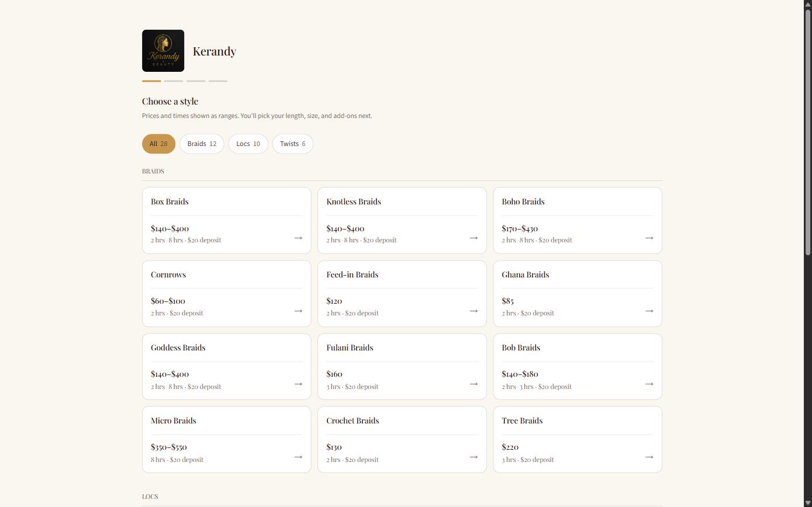Viewport: 812px width, 507px height.
Task: Click the arrow on the Boho Braids card
Action: click(x=649, y=238)
